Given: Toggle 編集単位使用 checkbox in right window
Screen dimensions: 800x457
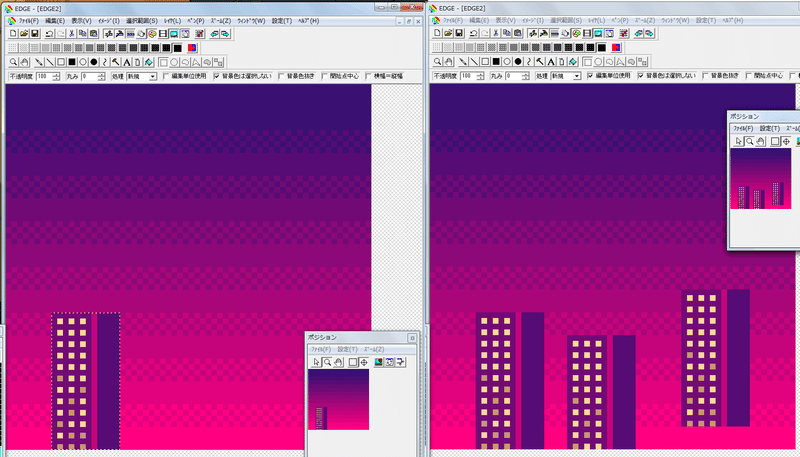Looking at the screenshot, I should [x=590, y=76].
